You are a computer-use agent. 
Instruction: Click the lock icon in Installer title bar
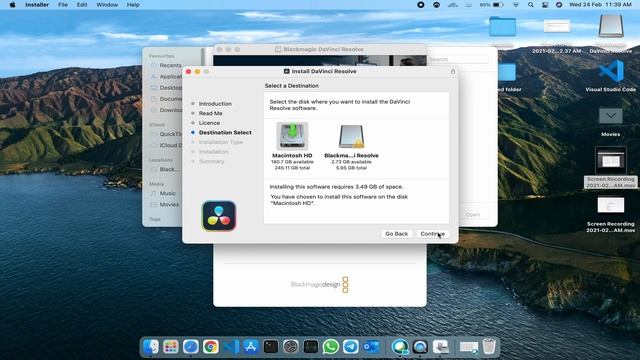pyautogui.click(x=453, y=71)
